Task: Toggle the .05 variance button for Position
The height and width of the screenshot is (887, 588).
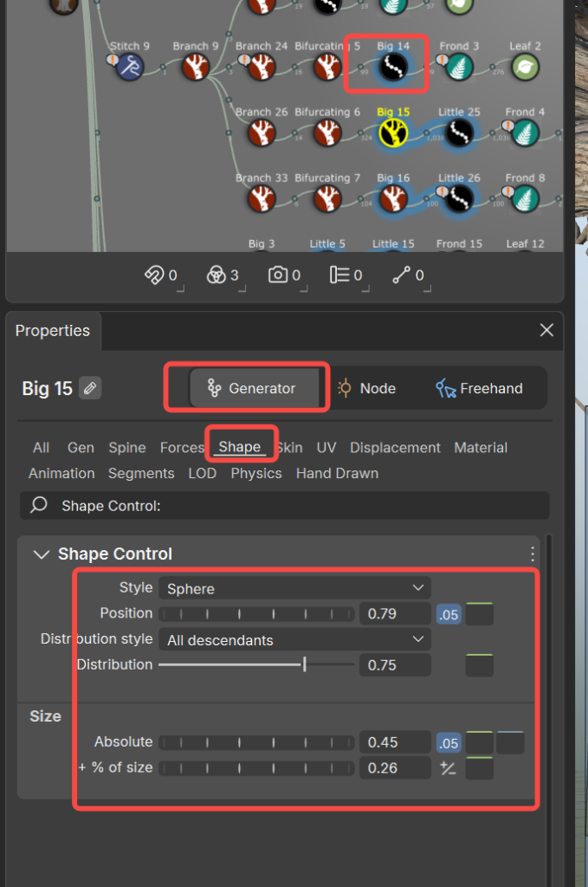Action: tap(449, 614)
